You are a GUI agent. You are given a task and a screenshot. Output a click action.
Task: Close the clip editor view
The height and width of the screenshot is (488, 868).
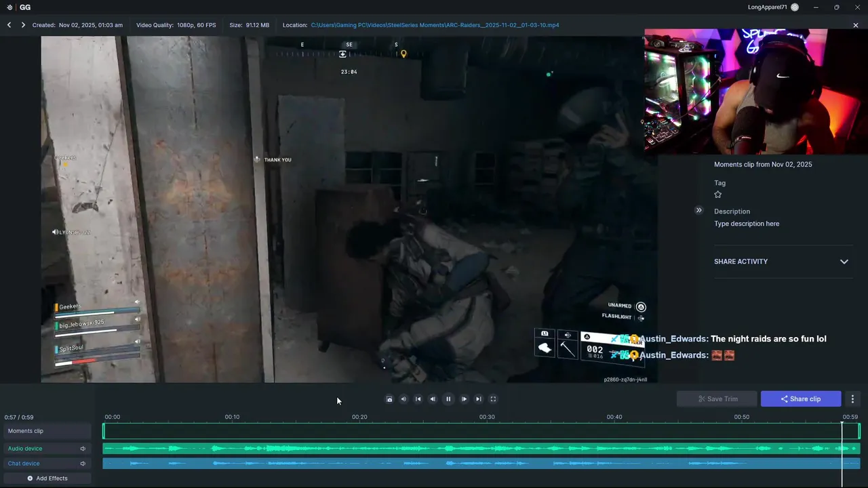(856, 25)
